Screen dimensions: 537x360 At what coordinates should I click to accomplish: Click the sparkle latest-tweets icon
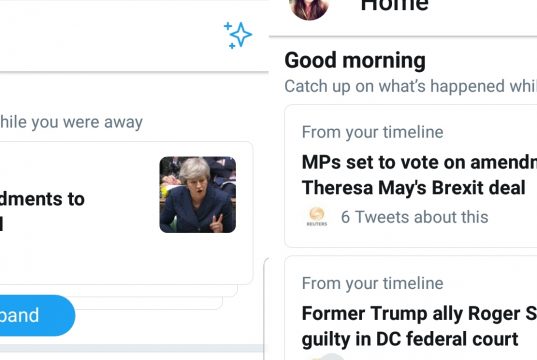pos(238,35)
